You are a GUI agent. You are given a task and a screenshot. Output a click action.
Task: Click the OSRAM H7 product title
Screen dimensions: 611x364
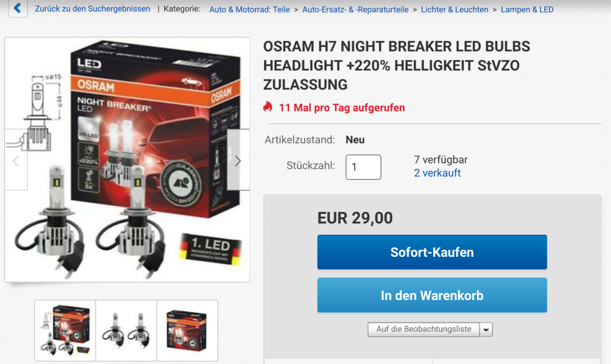(x=397, y=65)
